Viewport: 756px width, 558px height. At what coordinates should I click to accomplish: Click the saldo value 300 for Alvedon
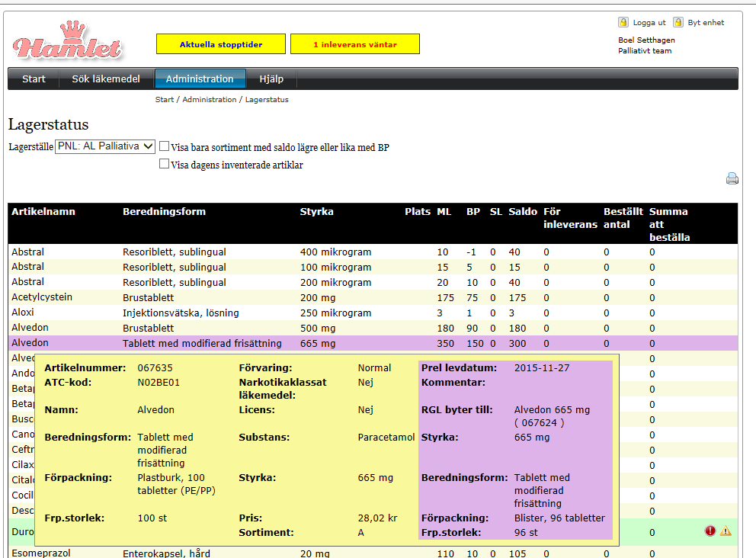pyautogui.click(x=517, y=343)
